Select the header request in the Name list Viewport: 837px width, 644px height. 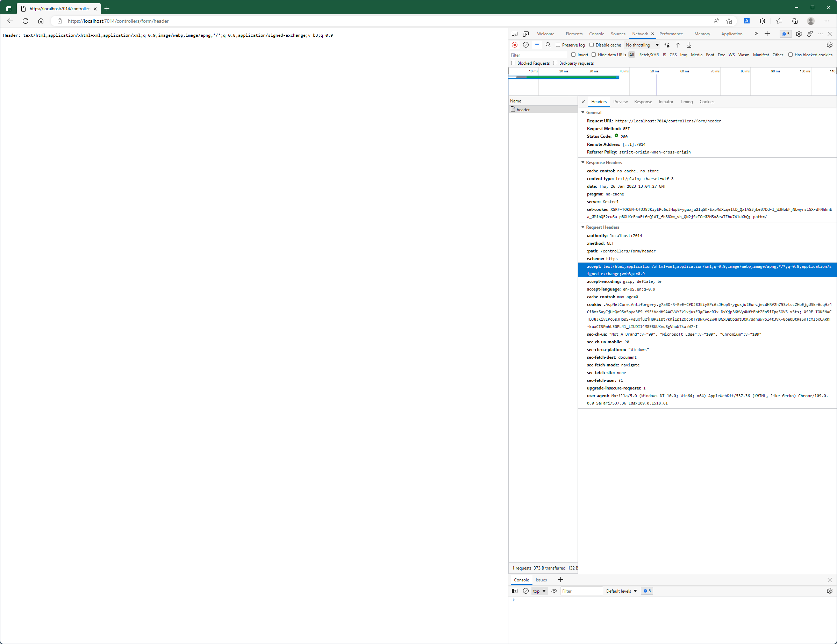tap(523, 110)
